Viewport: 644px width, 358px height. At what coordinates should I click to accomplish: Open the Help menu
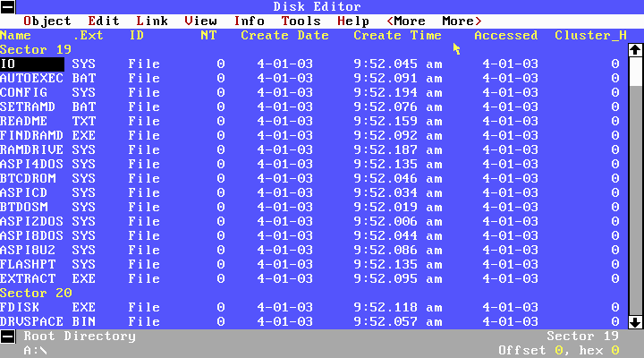tap(353, 21)
